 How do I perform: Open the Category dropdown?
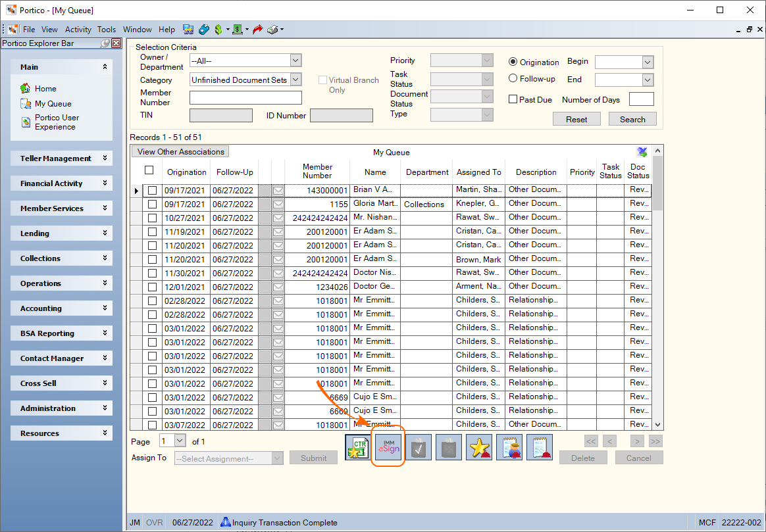point(295,79)
